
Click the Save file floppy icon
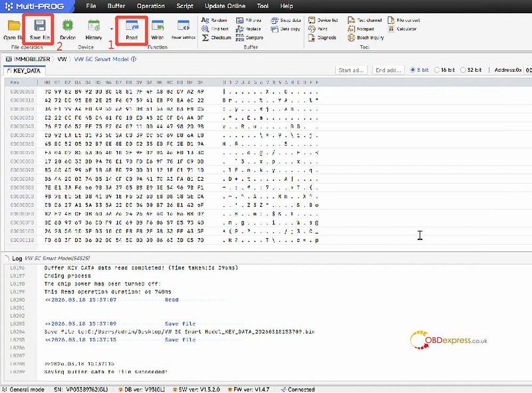(40, 25)
